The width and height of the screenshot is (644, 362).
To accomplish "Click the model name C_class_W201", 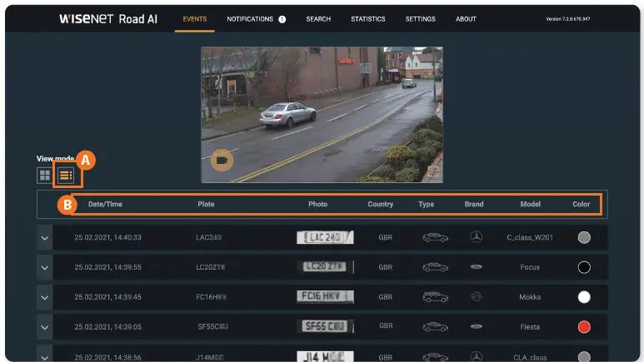I will (x=530, y=238).
